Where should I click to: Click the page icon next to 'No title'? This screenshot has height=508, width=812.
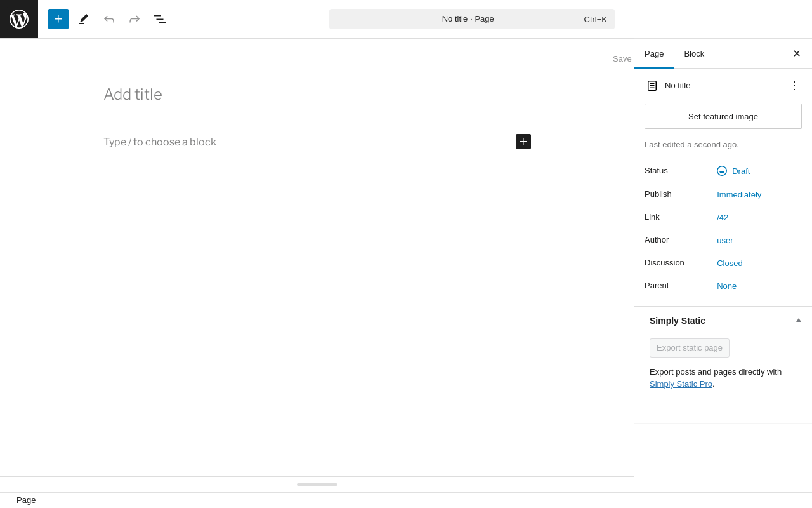(x=652, y=86)
